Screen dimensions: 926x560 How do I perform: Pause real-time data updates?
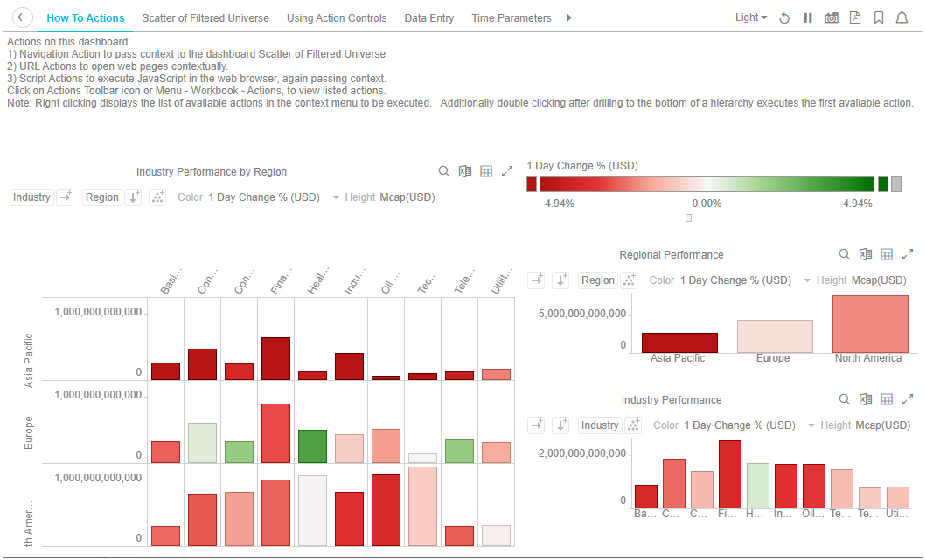coord(808,18)
